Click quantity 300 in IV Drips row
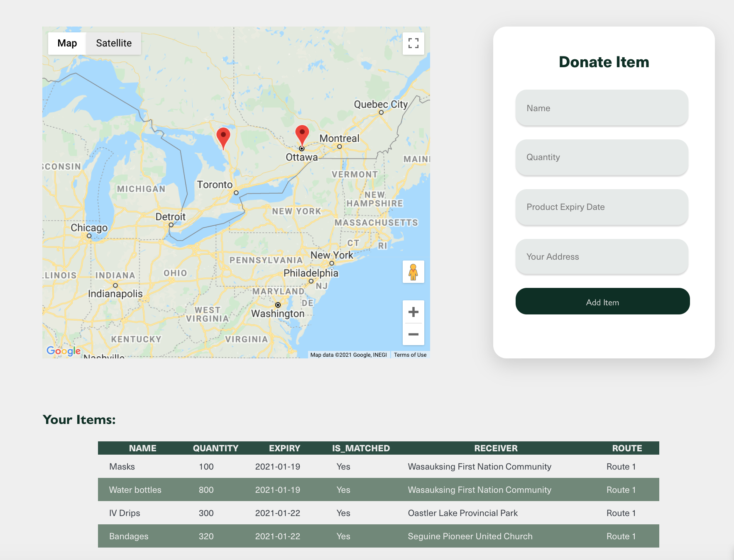The height and width of the screenshot is (560, 734). (x=206, y=513)
